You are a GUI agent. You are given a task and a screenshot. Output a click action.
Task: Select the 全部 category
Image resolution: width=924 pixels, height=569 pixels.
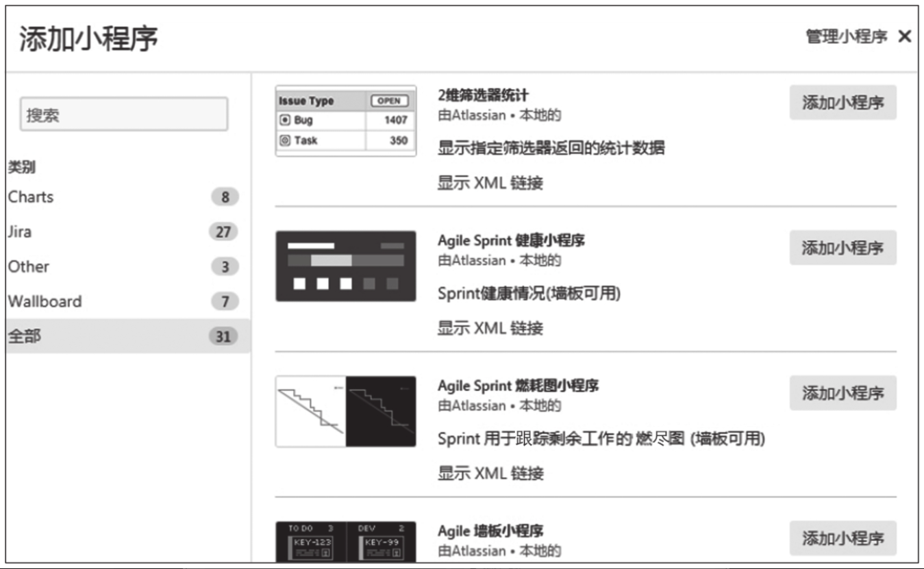127,336
